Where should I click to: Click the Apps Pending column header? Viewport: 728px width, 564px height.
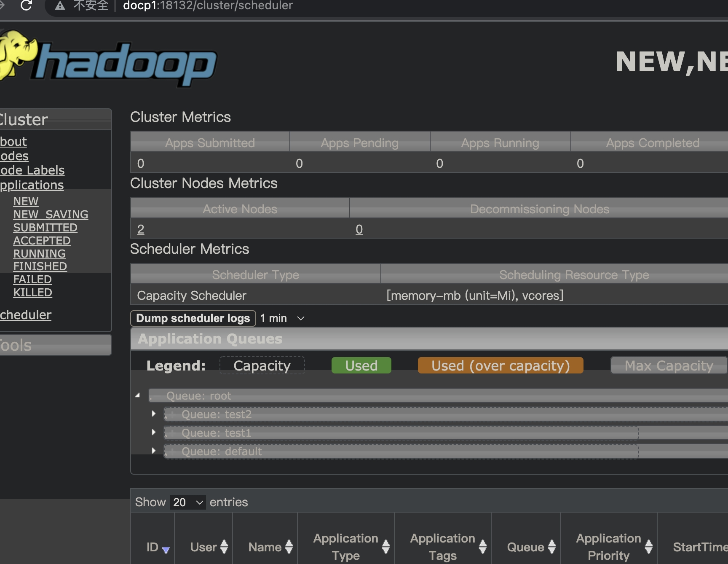pyautogui.click(x=360, y=142)
